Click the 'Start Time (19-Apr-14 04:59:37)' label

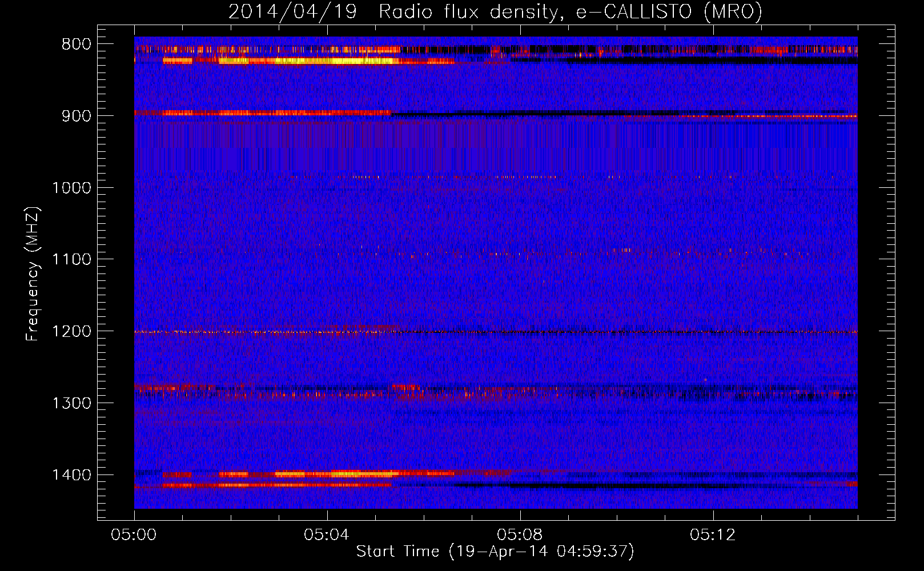click(495, 552)
